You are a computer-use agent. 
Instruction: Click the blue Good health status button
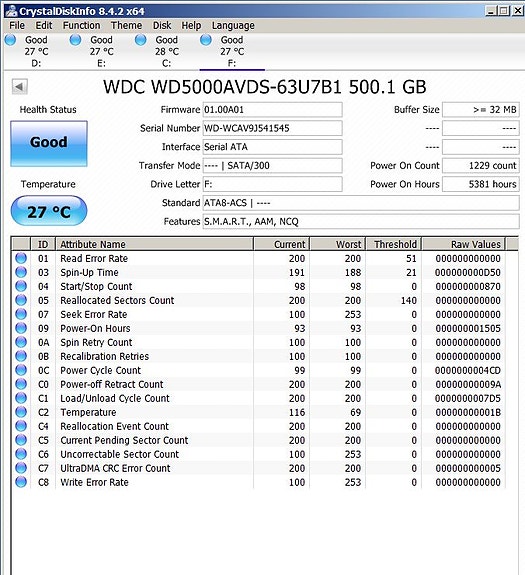[49, 143]
